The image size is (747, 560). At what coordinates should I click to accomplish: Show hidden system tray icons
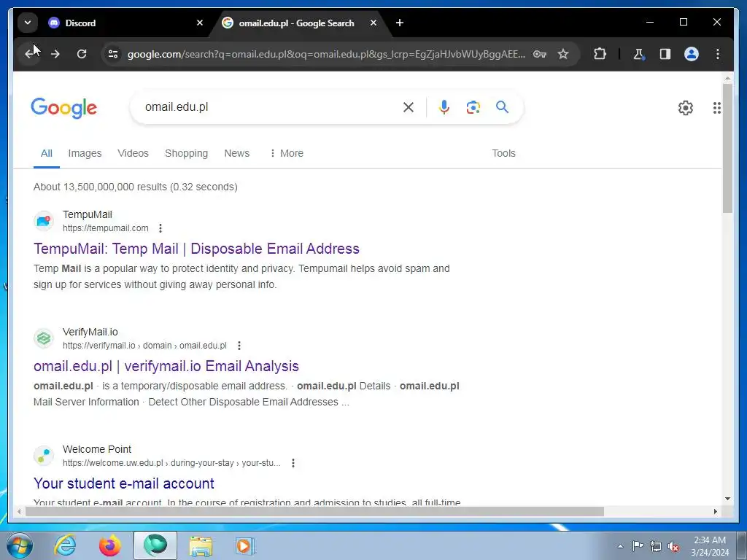pos(620,546)
